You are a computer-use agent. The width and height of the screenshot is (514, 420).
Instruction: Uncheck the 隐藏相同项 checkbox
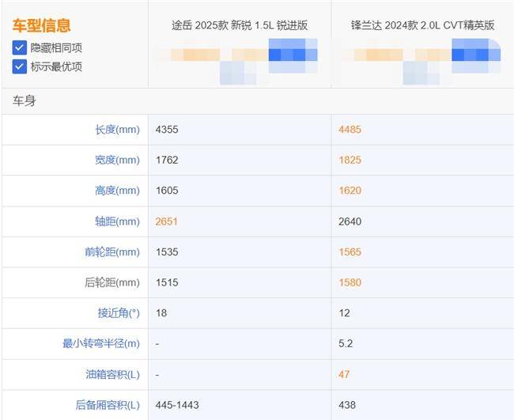tap(19, 47)
